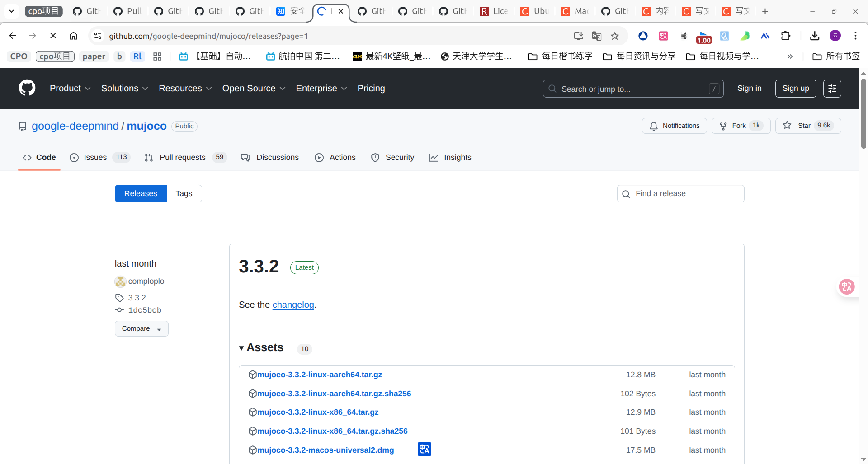
Task: Open the bookmark grid apps icon
Action: click(x=157, y=56)
